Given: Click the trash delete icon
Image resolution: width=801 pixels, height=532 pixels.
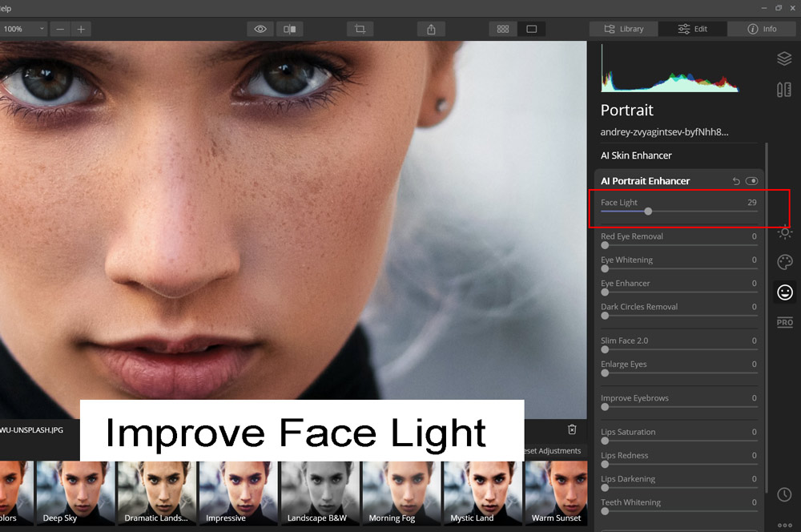Looking at the screenshot, I should 572,429.
